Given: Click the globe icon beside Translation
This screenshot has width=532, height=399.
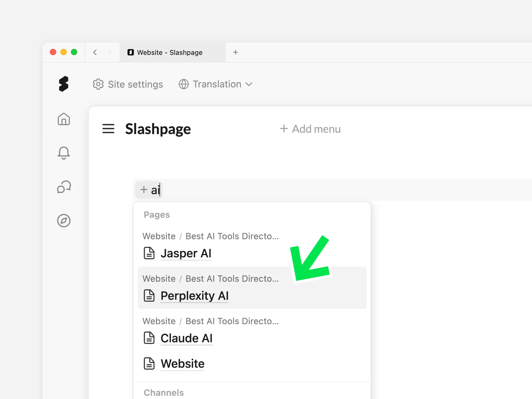Looking at the screenshot, I should 184,84.
